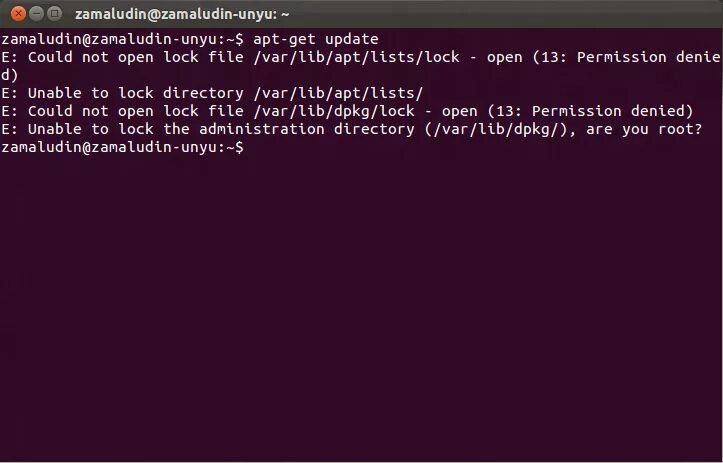The width and height of the screenshot is (723, 463).
Task: Minimize the terminal window
Action: click(x=36, y=14)
